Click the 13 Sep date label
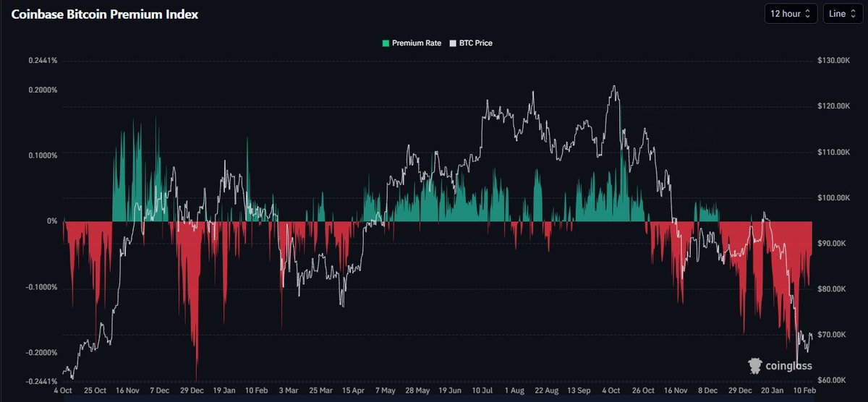Image resolution: width=868 pixels, height=402 pixels. click(x=579, y=390)
